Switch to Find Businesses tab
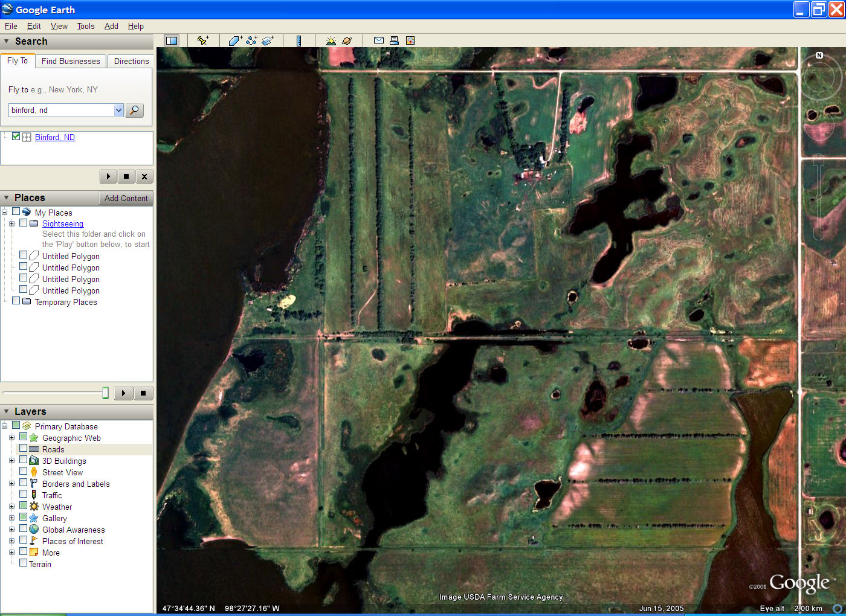Viewport: 846px width, 616px height. (x=71, y=61)
